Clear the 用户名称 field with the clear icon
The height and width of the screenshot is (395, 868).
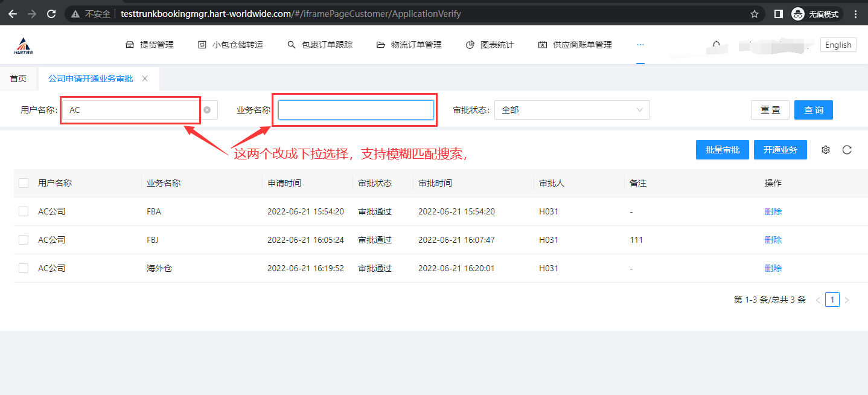(207, 110)
